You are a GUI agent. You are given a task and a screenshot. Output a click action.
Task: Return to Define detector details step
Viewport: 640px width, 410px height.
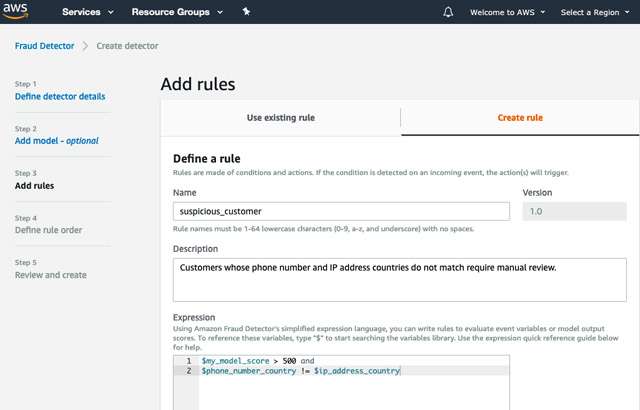tap(60, 97)
